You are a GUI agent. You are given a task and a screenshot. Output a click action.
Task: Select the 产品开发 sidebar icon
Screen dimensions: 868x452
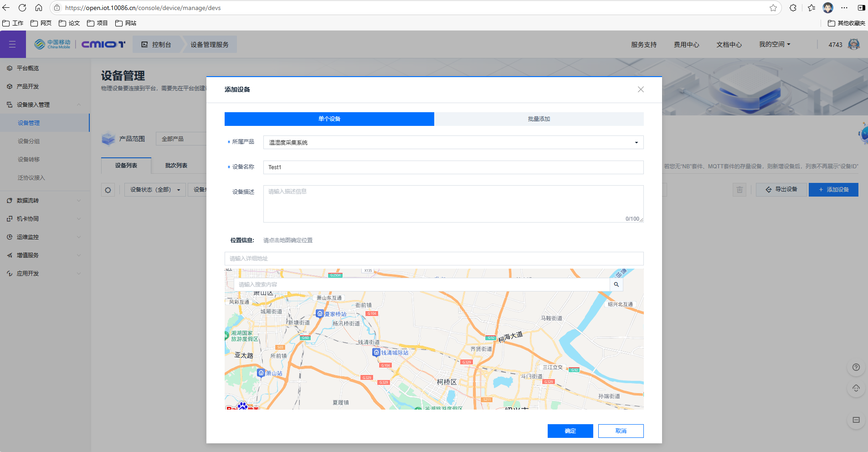9,86
